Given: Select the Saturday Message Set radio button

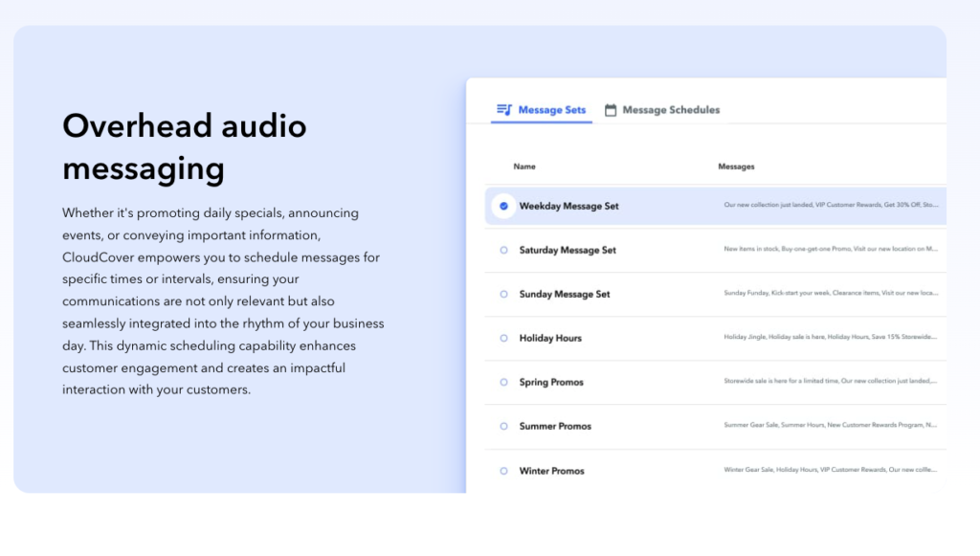Looking at the screenshot, I should click(x=503, y=251).
